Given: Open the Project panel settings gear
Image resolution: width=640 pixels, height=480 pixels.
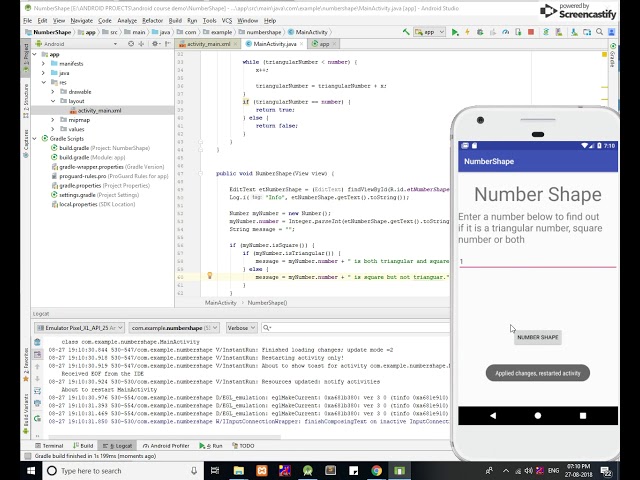Looking at the screenshot, I should [x=155, y=44].
